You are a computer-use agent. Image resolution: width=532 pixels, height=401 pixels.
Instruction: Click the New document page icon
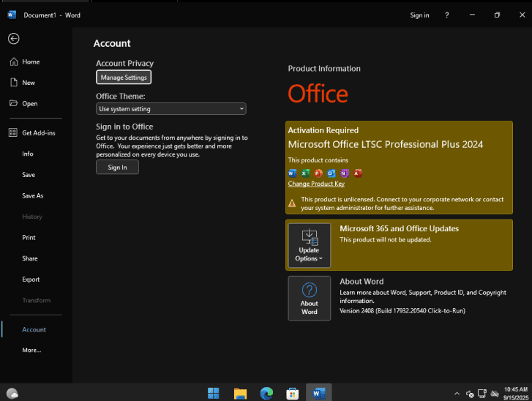(14, 83)
